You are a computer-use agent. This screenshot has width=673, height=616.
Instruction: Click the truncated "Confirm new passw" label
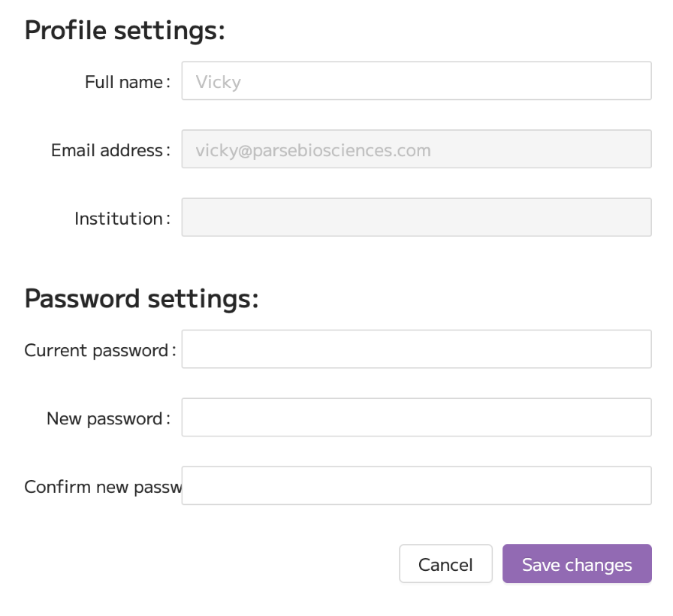103,488
